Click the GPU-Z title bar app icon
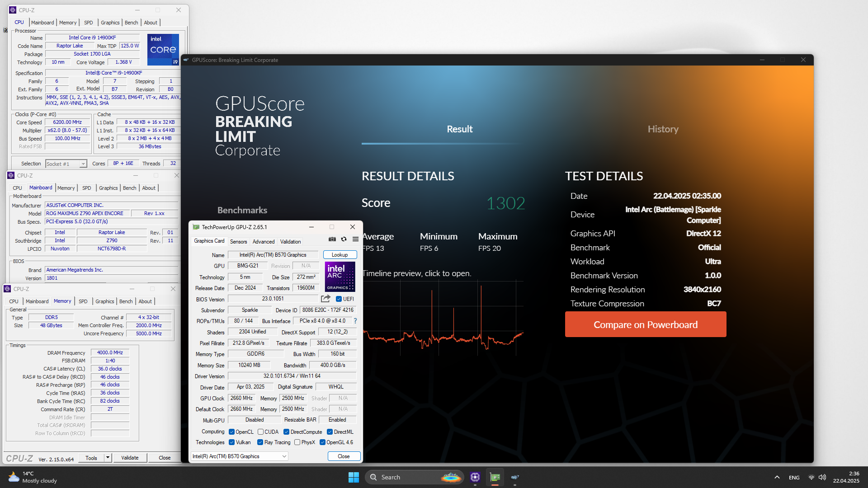 click(196, 227)
